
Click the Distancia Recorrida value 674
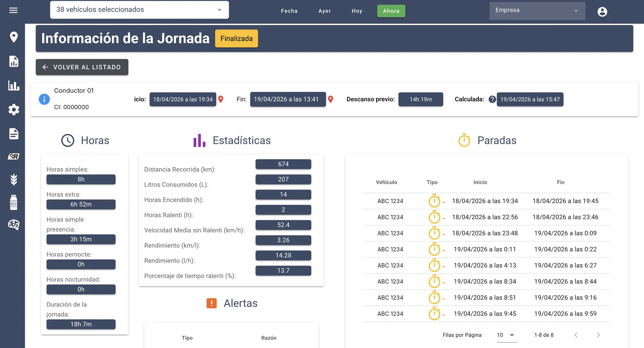283,164
